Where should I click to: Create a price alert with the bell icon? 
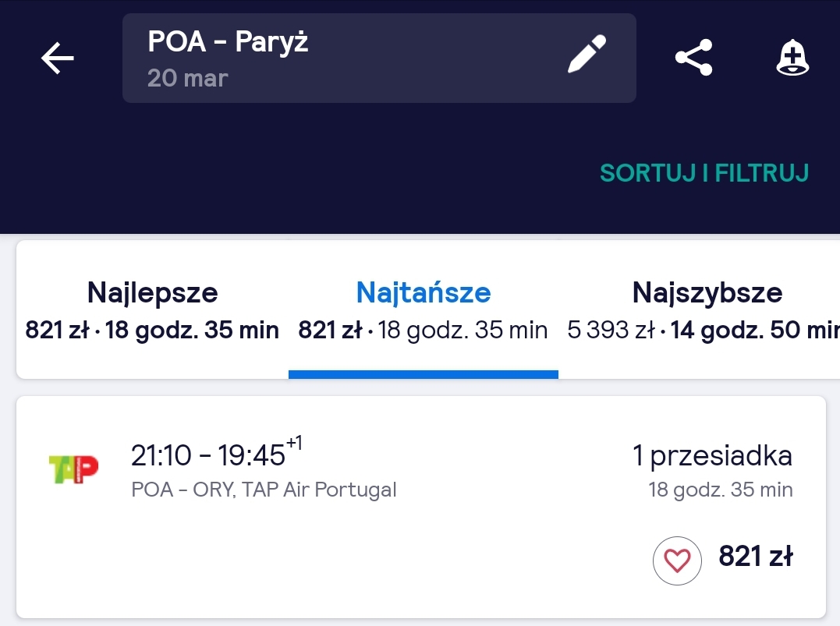pyautogui.click(x=792, y=57)
